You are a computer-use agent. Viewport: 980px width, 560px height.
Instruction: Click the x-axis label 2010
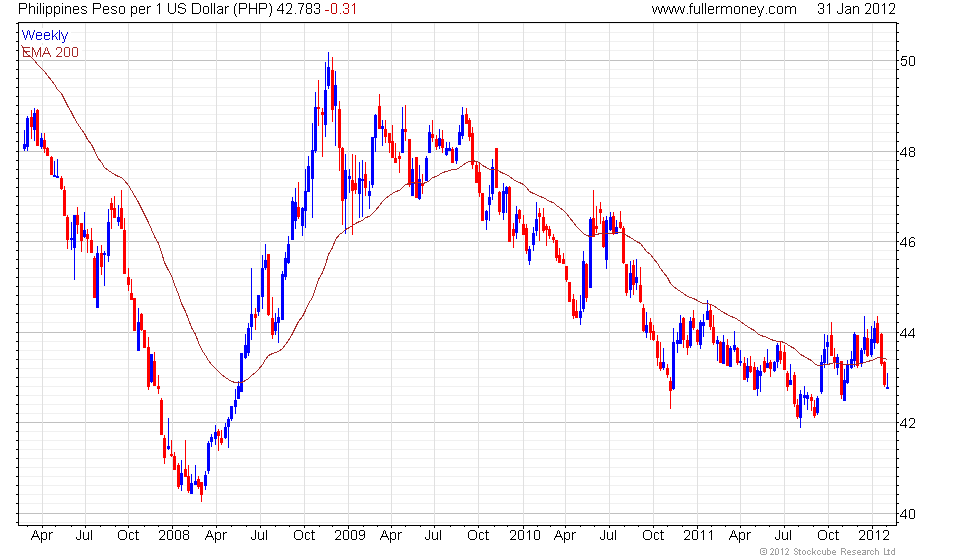tap(524, 536)
